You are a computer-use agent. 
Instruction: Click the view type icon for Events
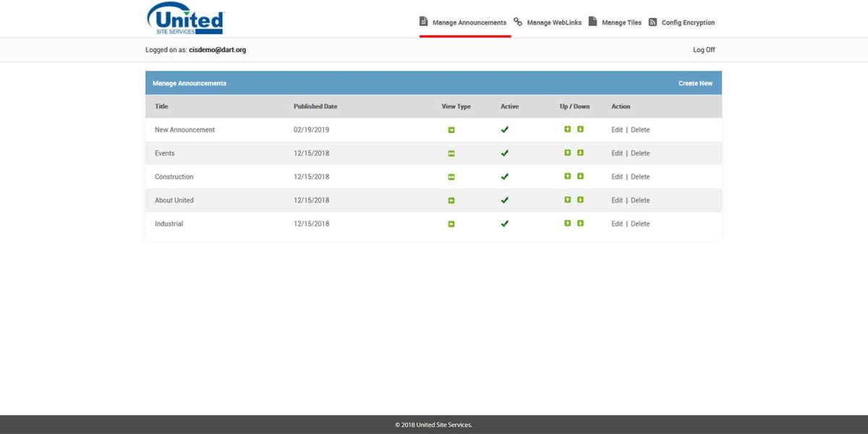pyautogui.click(x=451, y=153)
